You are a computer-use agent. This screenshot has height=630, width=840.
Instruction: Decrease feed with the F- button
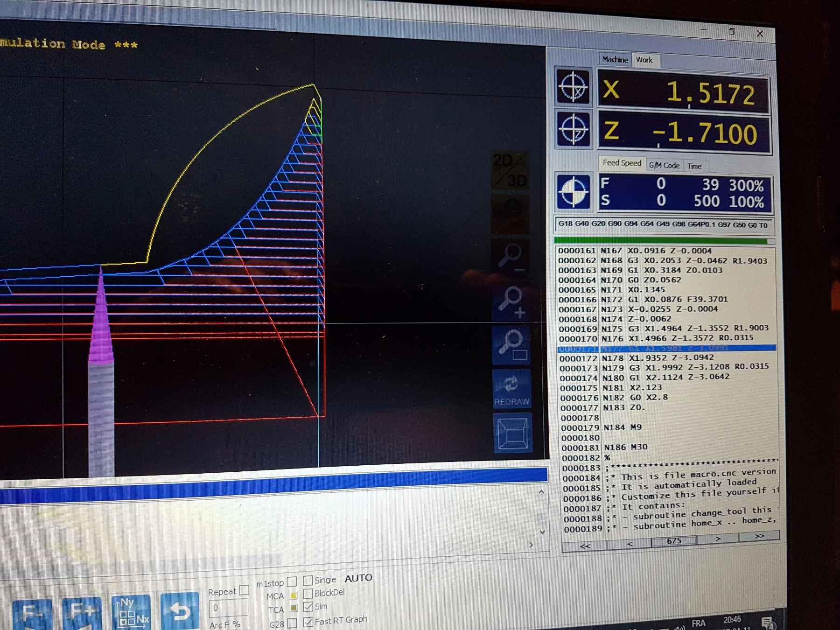32,613
